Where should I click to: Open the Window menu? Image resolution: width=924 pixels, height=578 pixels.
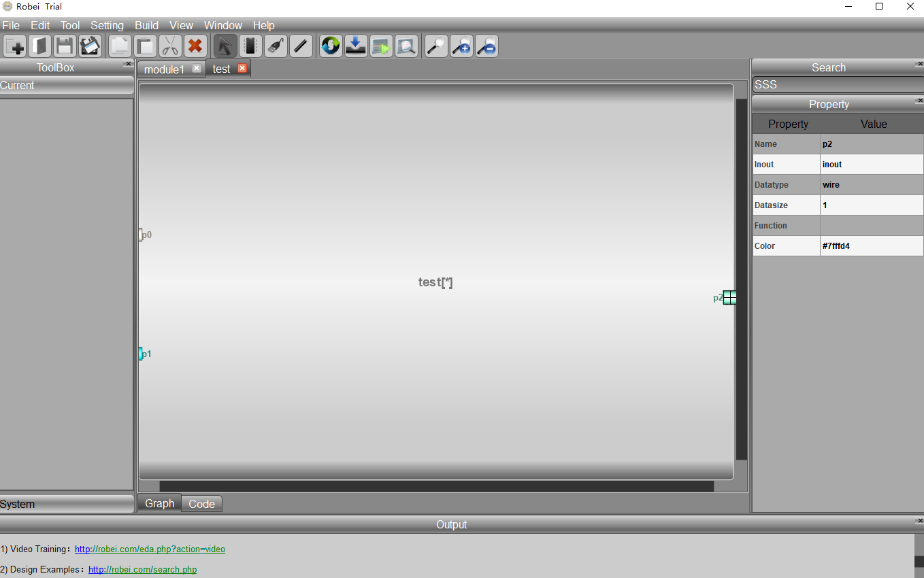pyautogui.click(x=223, y=25)
